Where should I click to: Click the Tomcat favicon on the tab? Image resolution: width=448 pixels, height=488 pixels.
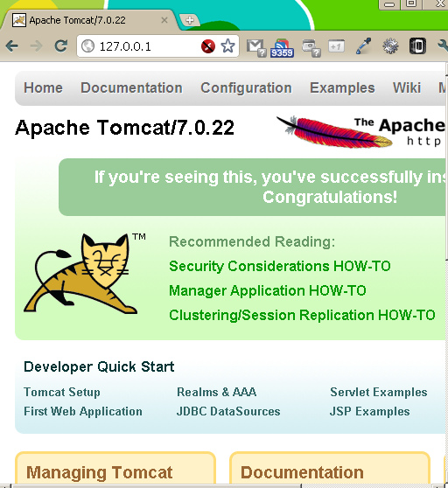pos(19,20)
